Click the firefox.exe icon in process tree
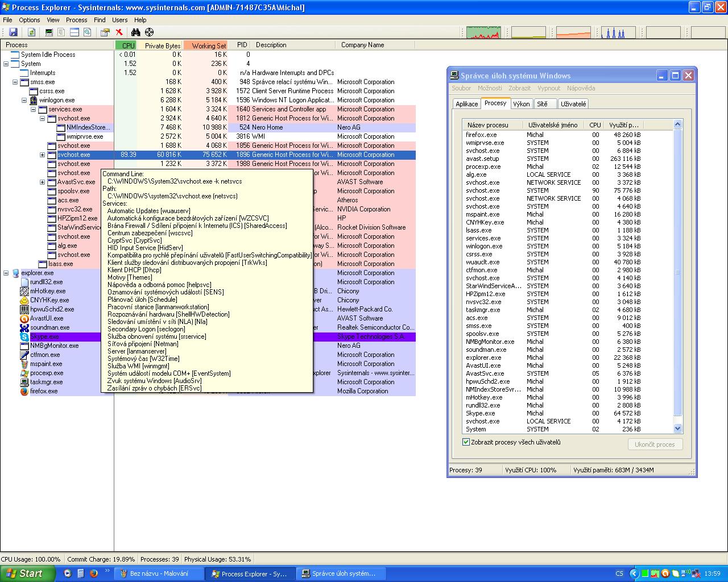Viewport: 728px width, 582px height. [24, 391]
